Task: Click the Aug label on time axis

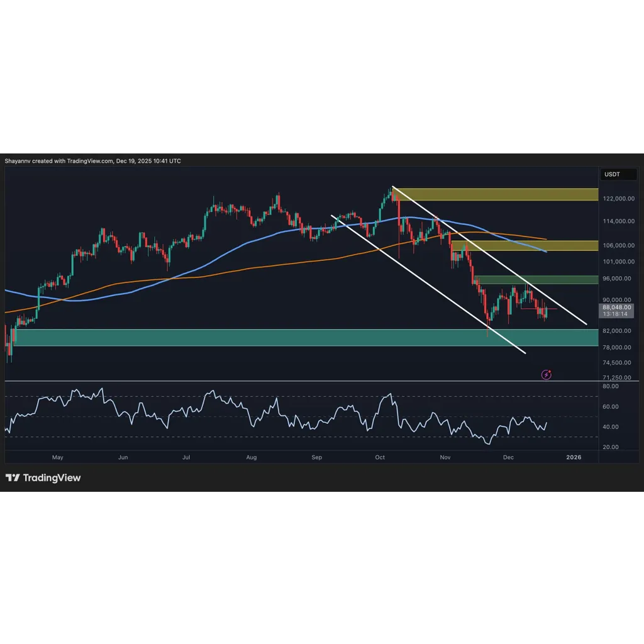Action: (252, 457)
